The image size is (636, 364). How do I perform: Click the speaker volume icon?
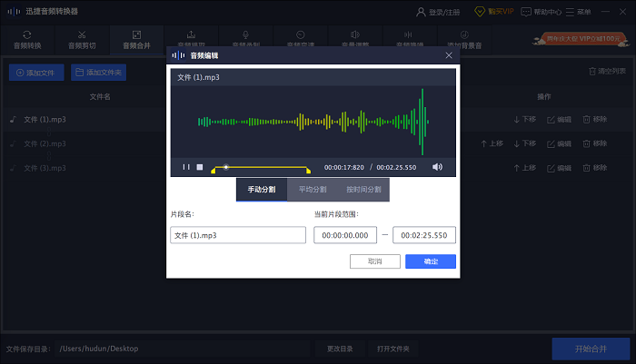click(x=437, y=167)
